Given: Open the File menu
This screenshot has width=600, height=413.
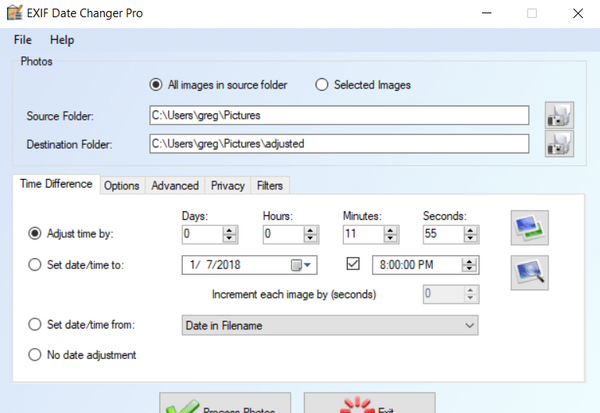Looking at the screenshot, I should click(x=23, y=40).
